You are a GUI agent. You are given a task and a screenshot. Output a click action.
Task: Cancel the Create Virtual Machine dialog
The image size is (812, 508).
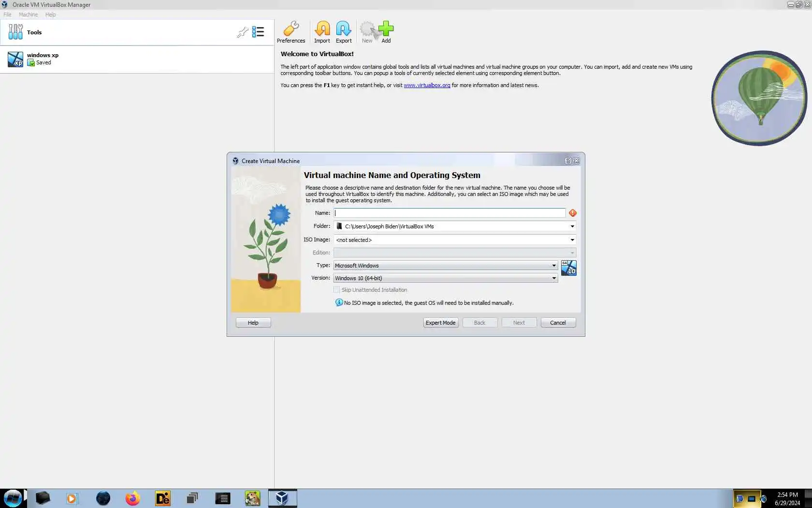click(558, 323)
